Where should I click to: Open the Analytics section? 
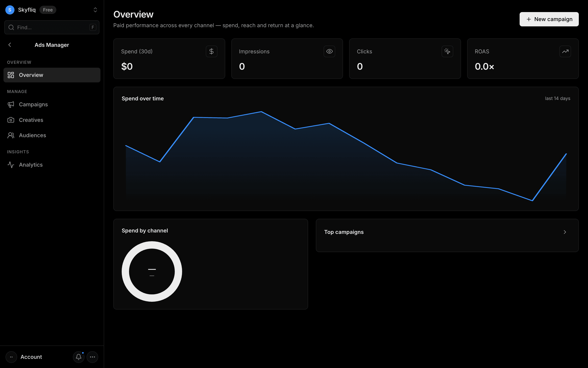coord(52,165)
